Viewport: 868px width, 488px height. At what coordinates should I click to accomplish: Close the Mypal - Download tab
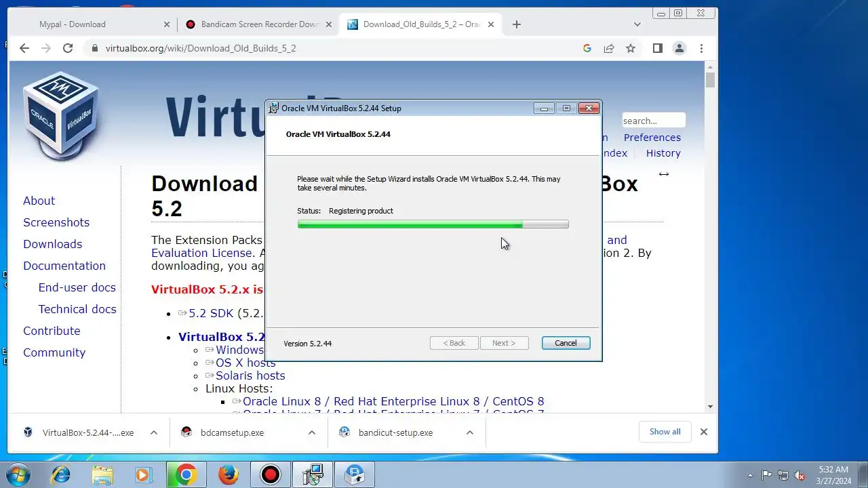click(x=167, y=24)
